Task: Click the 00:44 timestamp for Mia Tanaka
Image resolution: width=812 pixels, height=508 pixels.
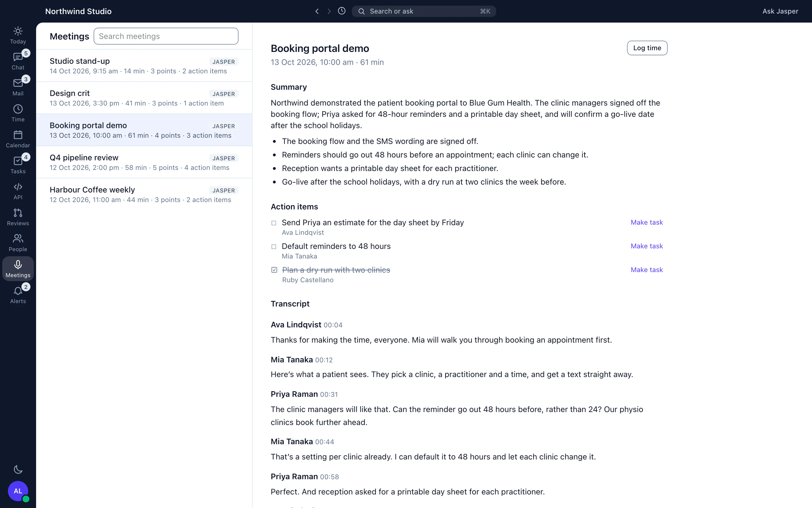Action: pos(325,442)
